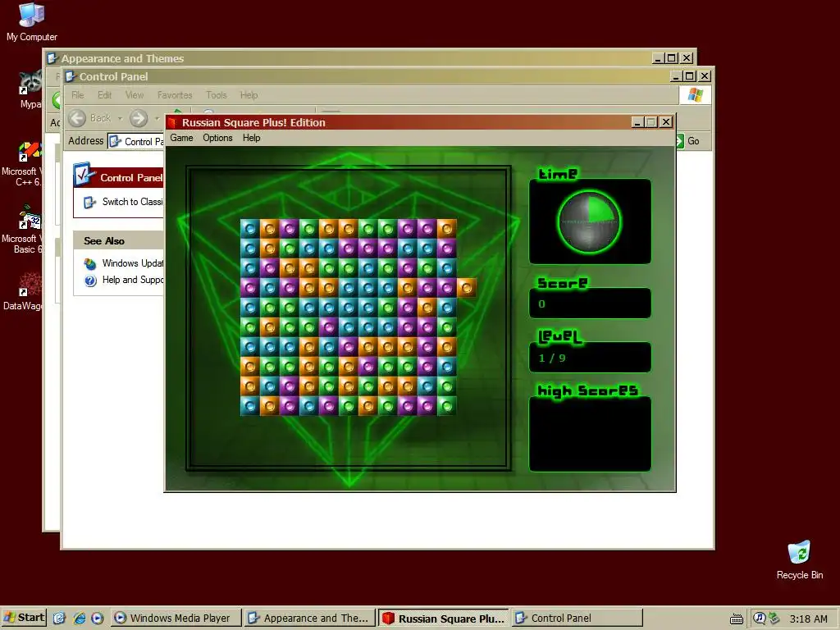This screenshot has width=840, height=630.
Task: Maximize the Control Panel window
Action: click(690, 76)
